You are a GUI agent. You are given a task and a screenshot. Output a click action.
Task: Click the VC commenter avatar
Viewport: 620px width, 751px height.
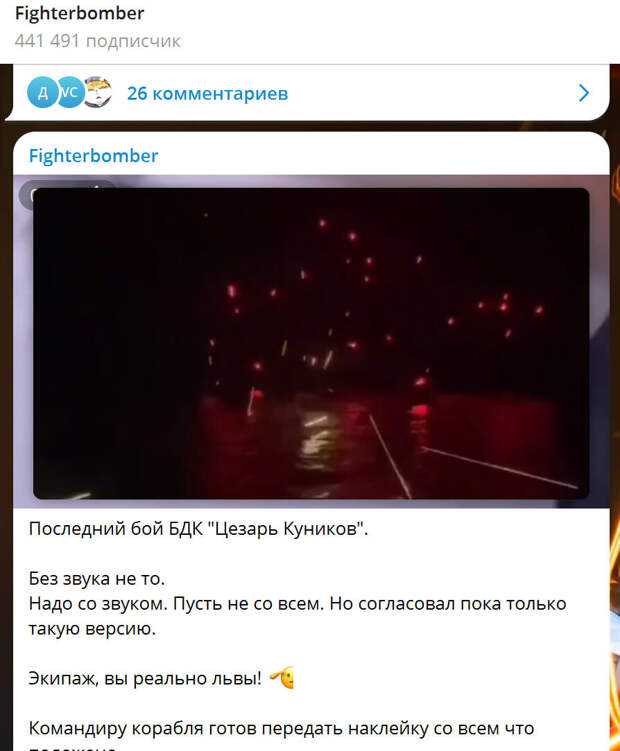click(70, 92)
